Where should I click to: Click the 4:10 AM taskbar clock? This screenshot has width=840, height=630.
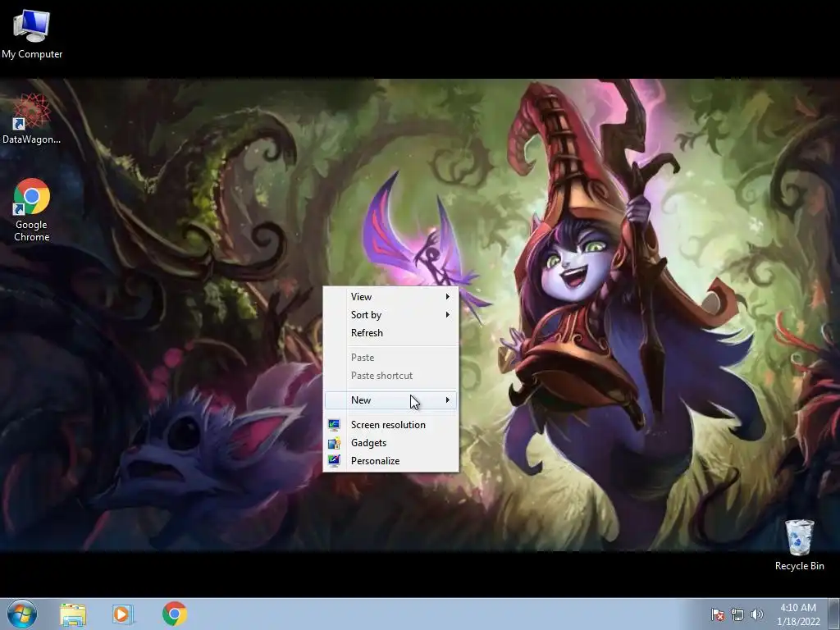tap(797, 608)
